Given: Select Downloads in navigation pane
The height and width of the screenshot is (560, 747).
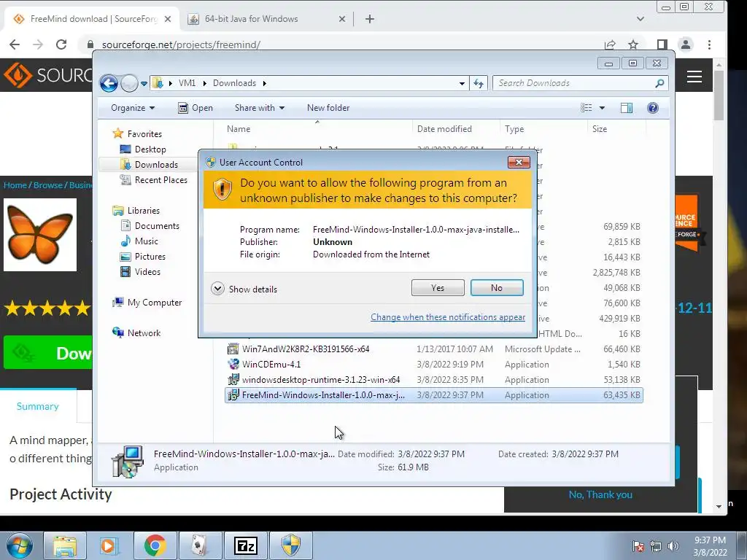Looking at the screenshot, I should point(149,165).
